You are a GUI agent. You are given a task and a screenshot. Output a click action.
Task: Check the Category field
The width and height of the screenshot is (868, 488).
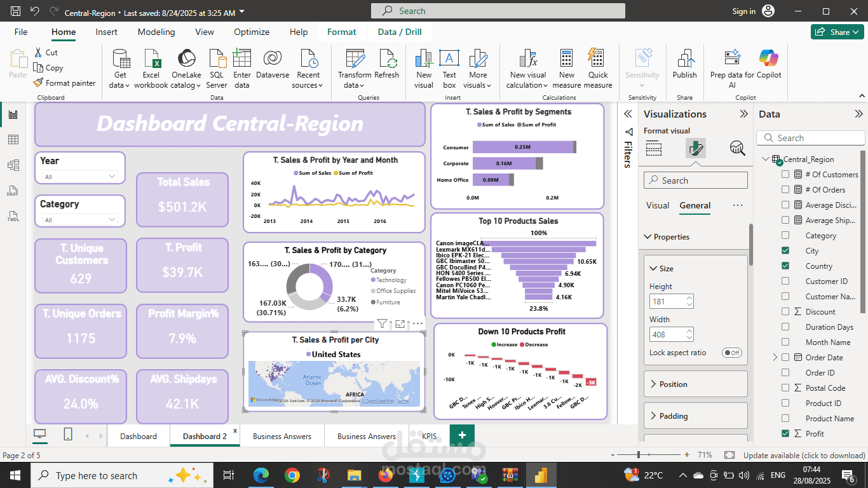785,236
